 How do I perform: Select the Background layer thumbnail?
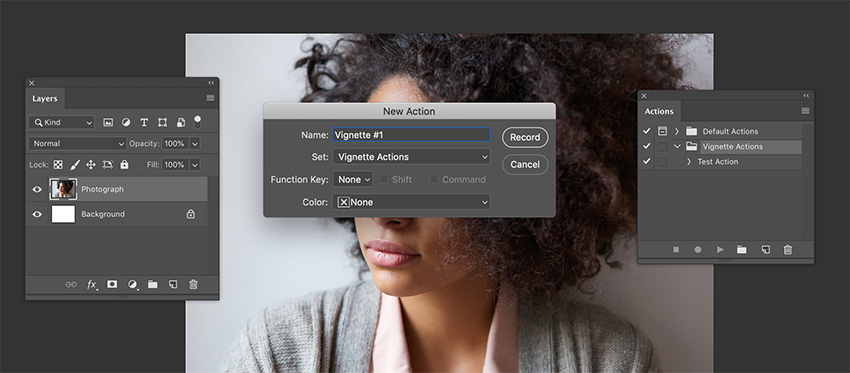point(63,214)
